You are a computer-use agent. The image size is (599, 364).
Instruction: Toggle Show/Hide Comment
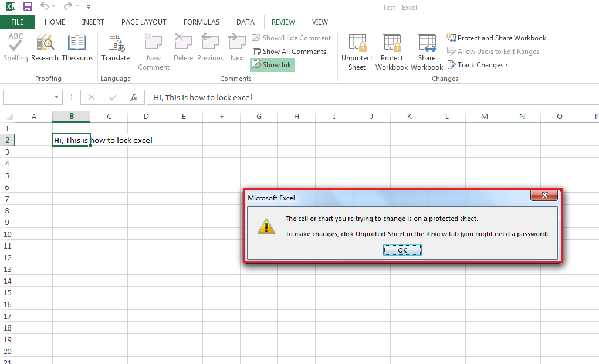(x=292, y=38)
